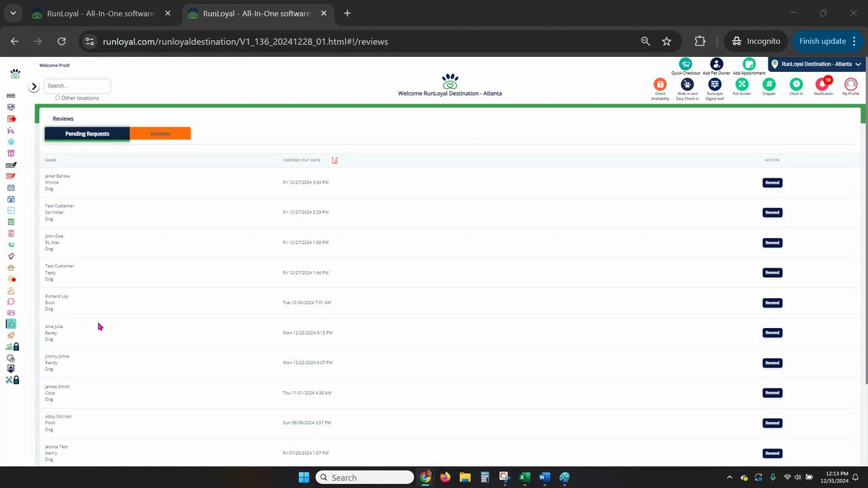Resend request for Janet Barlow
This screenshot has width=868, height=488.
[x=772, y=182]
